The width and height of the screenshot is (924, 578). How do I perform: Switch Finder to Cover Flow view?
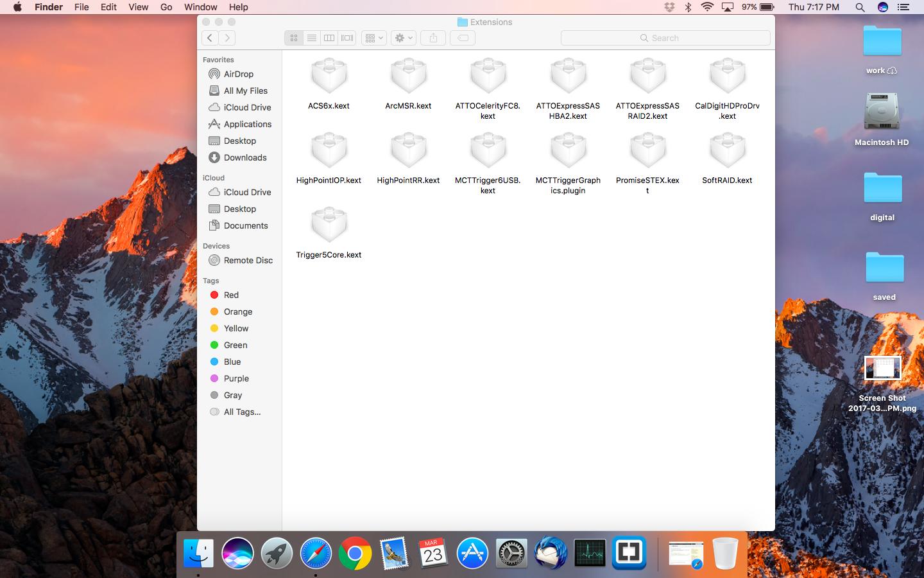tap(347, 38)
